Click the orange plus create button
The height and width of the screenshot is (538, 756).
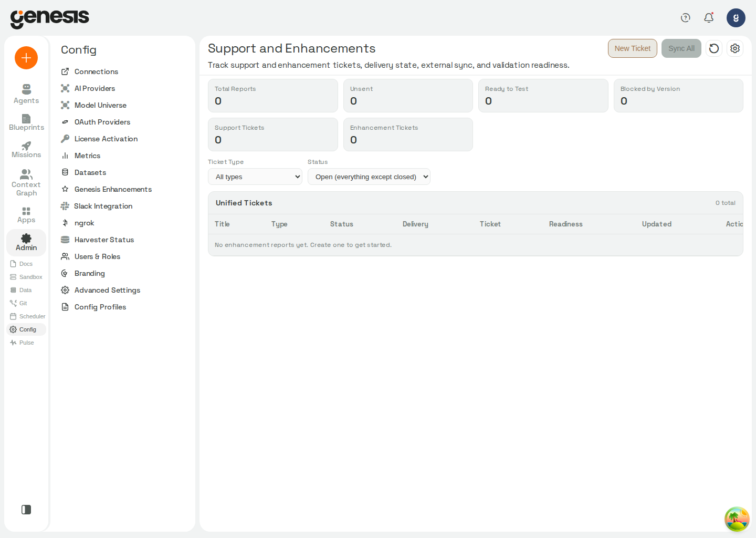(x=26, y=58)
